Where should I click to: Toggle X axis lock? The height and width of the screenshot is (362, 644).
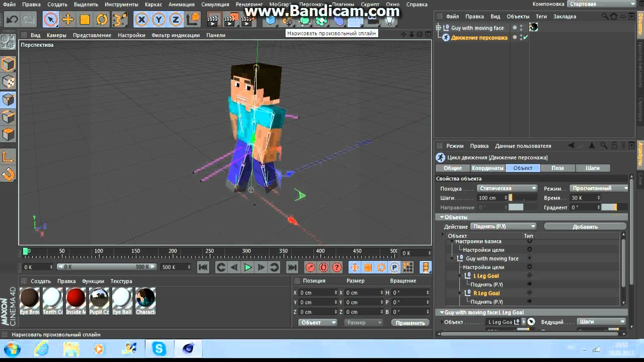[x=141, y=20]
